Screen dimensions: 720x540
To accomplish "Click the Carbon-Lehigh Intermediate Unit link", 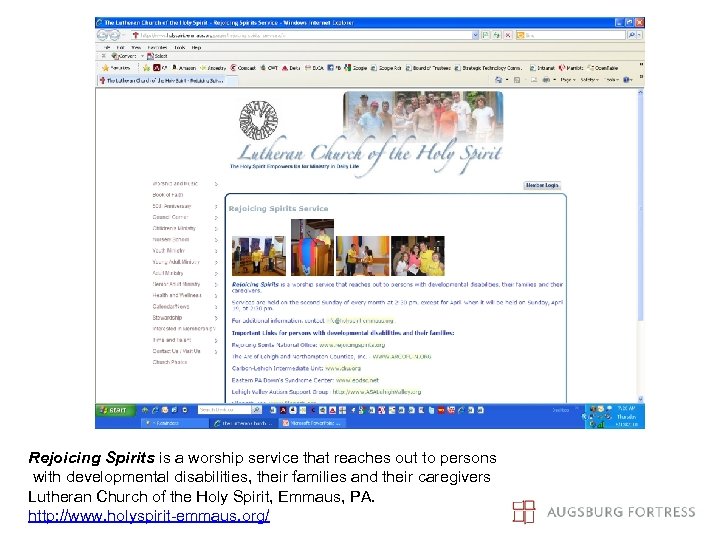I will (343, 368).
